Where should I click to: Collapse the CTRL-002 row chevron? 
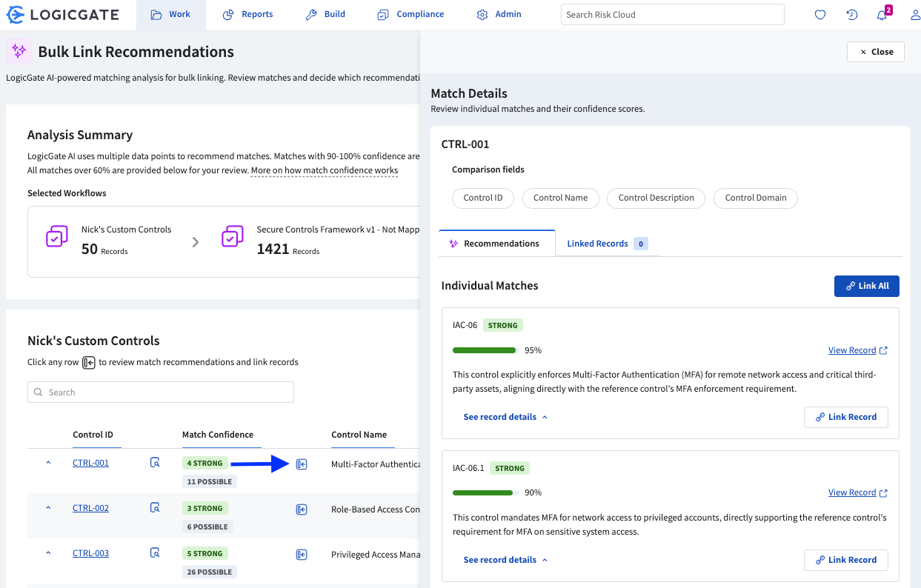pos(49,508)
